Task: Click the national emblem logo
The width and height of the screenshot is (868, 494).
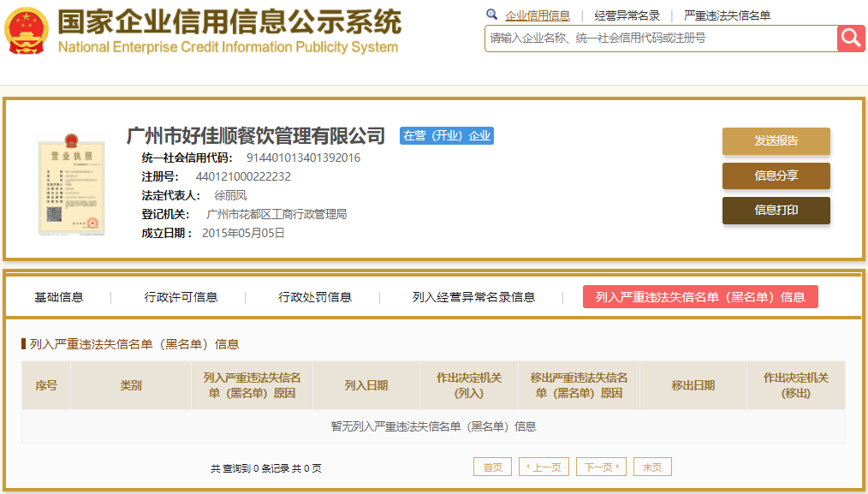Action: 26,31
